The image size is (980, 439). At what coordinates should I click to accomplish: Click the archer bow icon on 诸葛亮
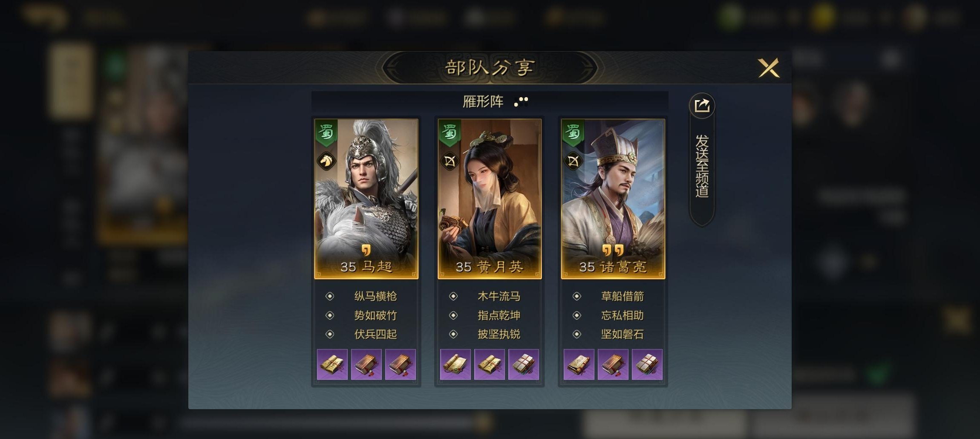[573, 161]
